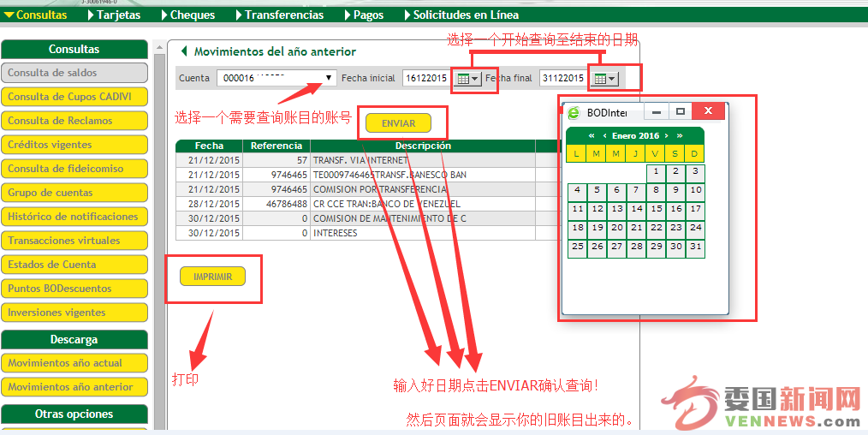The width and height of the screenshot is (868, 435).
Task: Open Movimientos año actual download
Action: (x=74, y=363)
